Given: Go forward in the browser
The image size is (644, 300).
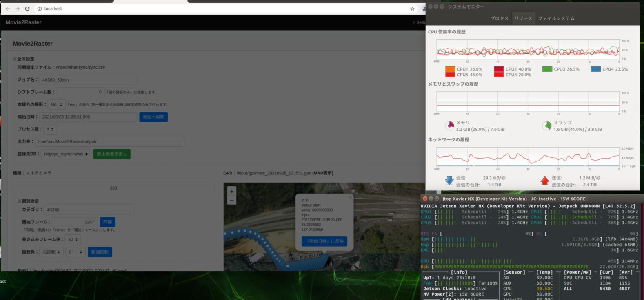Looking at the screenshot, I should [18, 9].
